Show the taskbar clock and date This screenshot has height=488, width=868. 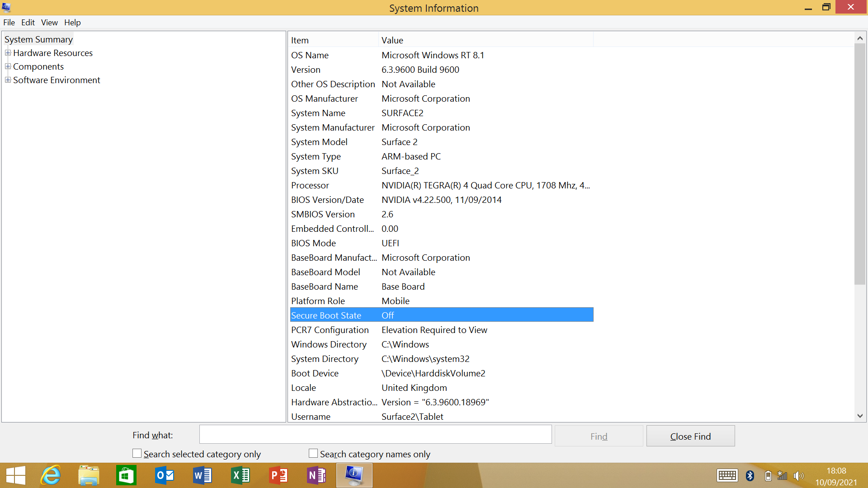(x=836, y=476)
